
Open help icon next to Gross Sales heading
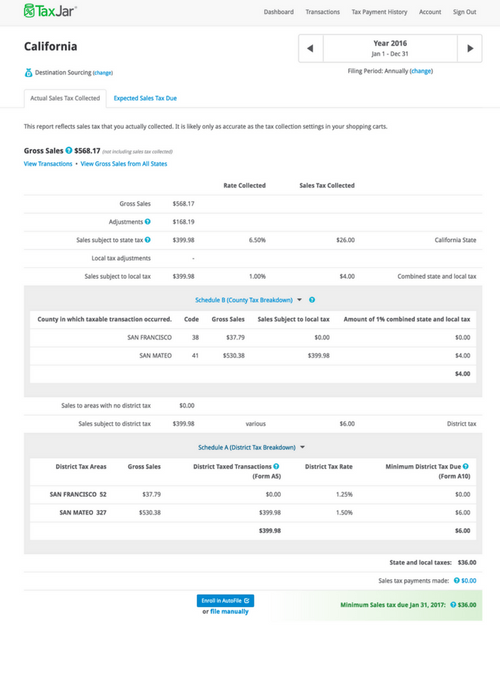click(69, 150)
